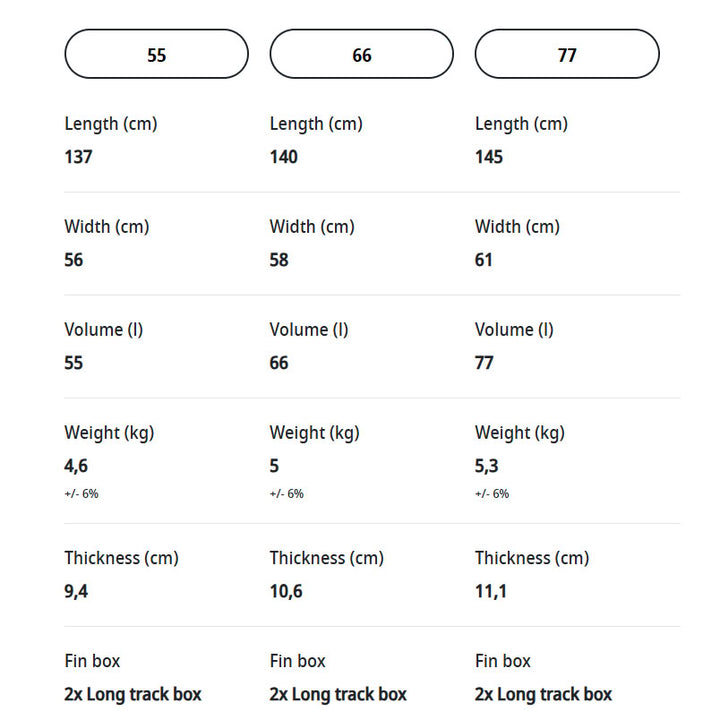Click the 145 length value

click(489, 157)
